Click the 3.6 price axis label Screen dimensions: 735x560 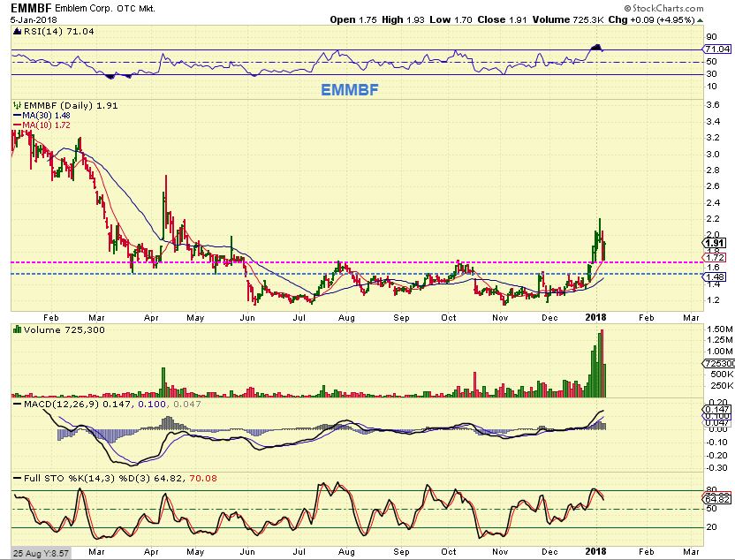713,104
